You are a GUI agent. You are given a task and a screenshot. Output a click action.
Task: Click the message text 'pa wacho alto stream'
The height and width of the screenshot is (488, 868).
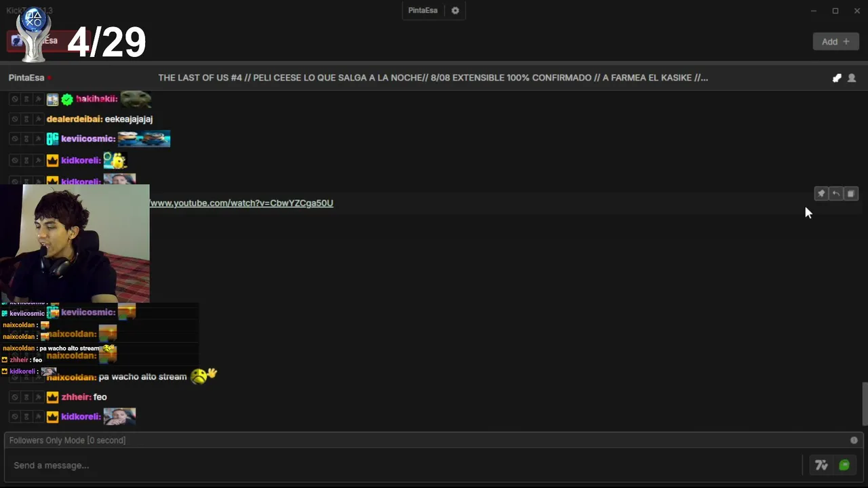point(142,377)
